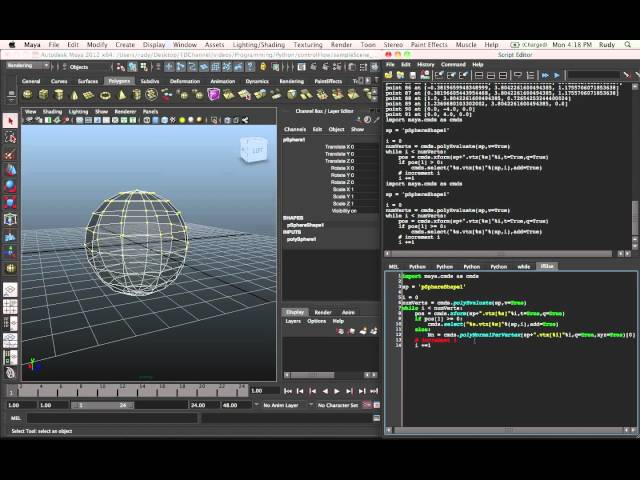The width and height of the screenshot is (640, 480).
Task: Click the Play forwards button
Action: click(x=337, y=391)
